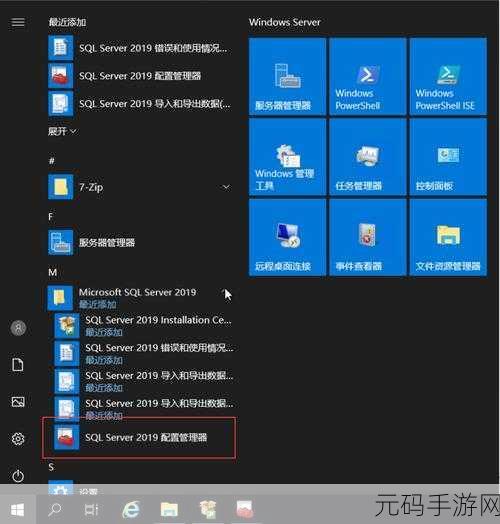The image size is (500, 524).
Task: Expand the 7-Zip folder
Action: [140, 187]
